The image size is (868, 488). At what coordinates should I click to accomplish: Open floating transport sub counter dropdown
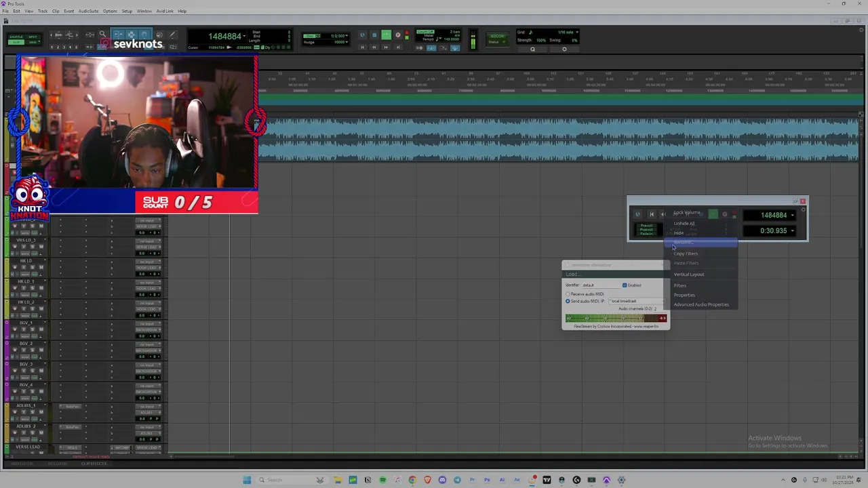tap(792, 231)
